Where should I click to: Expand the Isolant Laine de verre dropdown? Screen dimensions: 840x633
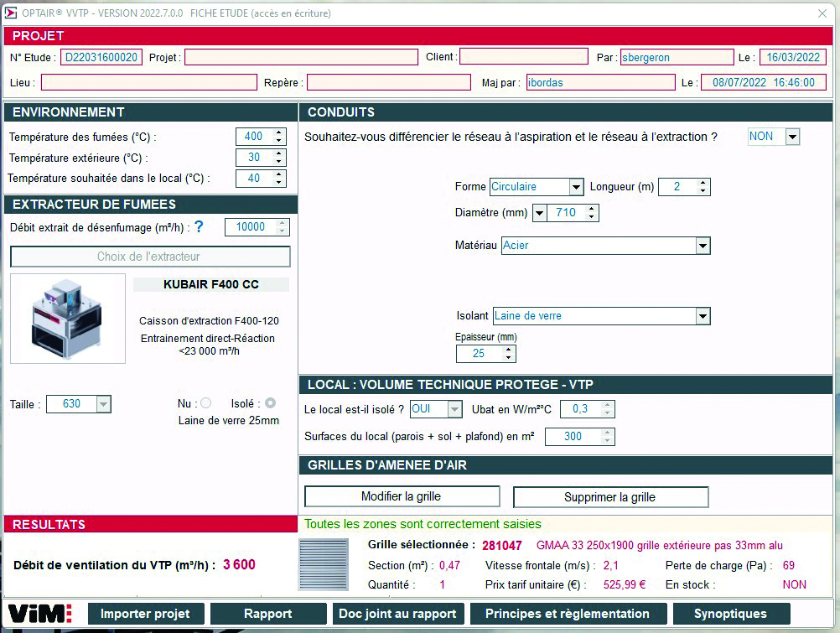click(x=703, y=316)
